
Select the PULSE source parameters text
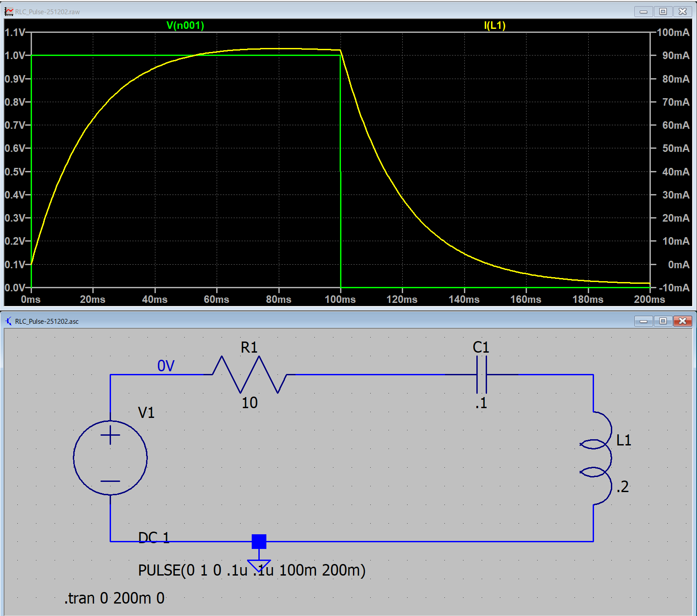[x=252, y=570]
